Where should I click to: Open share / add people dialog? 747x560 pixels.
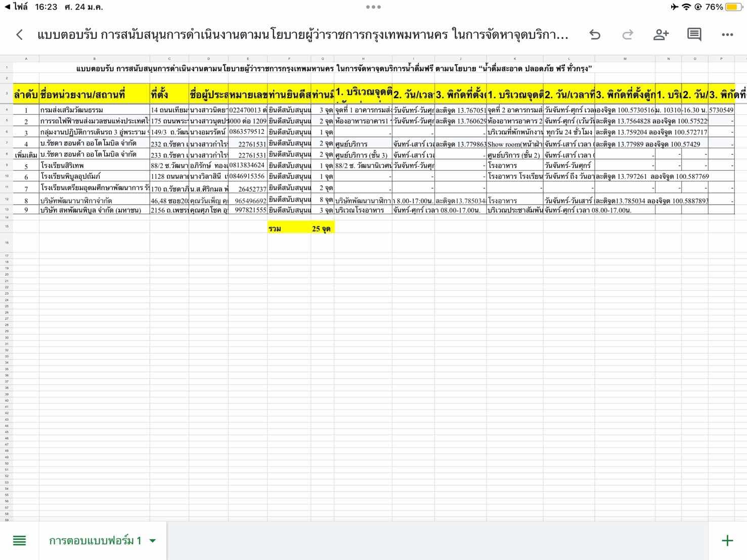(x=661, y=34)
